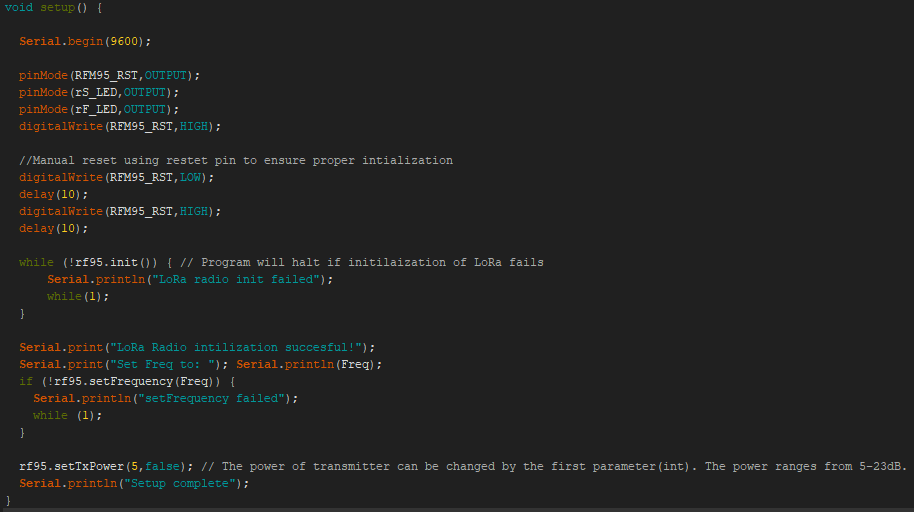Click 'Serial.begin' at the top of setup
The width and height of the screenshot is (914, 512).
tap(58, 41)
